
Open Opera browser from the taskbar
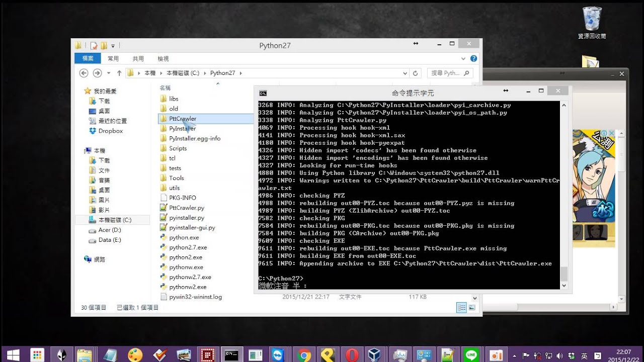pos(352,355)
